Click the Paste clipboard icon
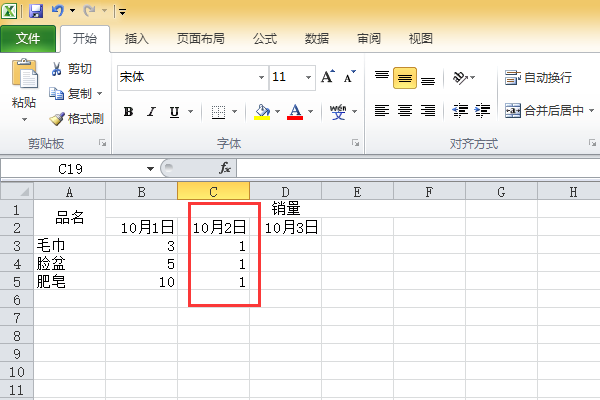The image size is (600, 400). pyautogui.click(x=24, y=73)
